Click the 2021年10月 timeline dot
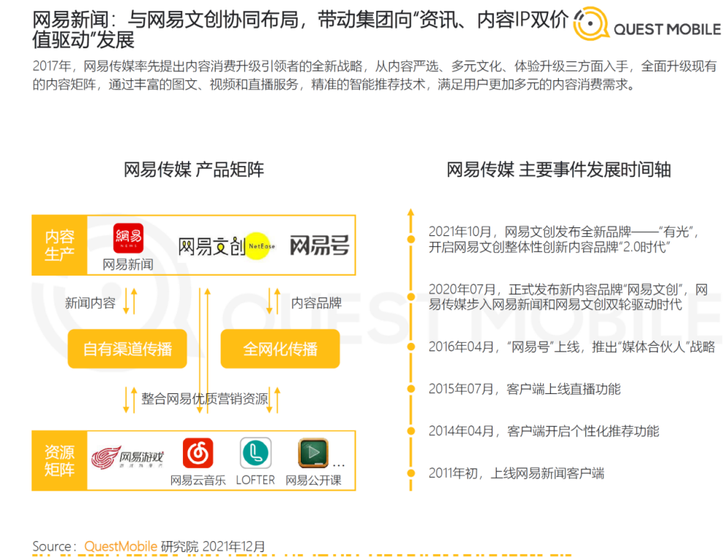 click(x=411, y=239)
